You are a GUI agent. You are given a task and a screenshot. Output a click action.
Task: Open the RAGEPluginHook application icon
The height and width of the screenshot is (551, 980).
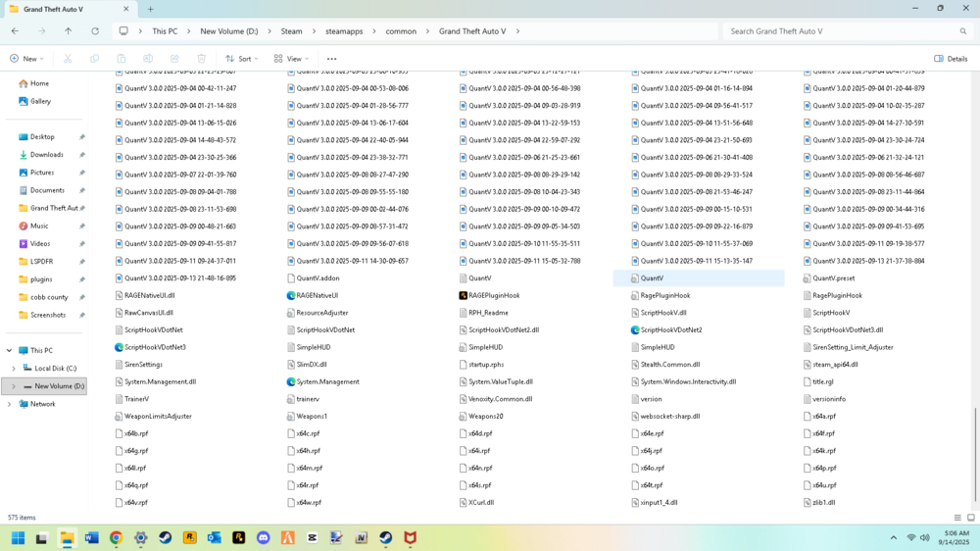(464, 295)
